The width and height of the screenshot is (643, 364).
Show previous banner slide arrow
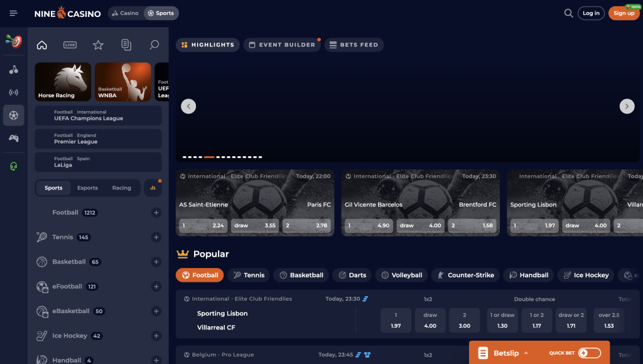pyautogui.click(x=188, y=106)
